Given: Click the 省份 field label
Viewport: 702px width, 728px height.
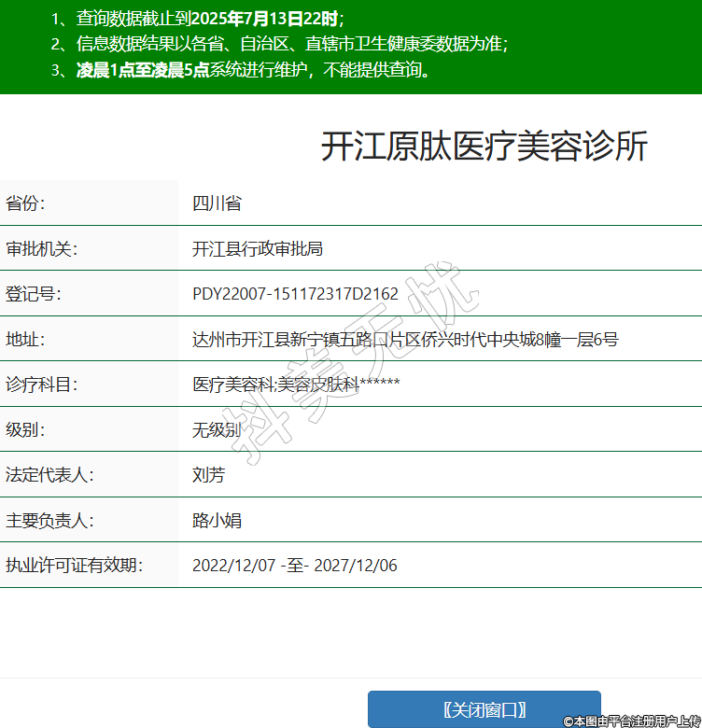Looking at the screenshot, I should (25, 203).
